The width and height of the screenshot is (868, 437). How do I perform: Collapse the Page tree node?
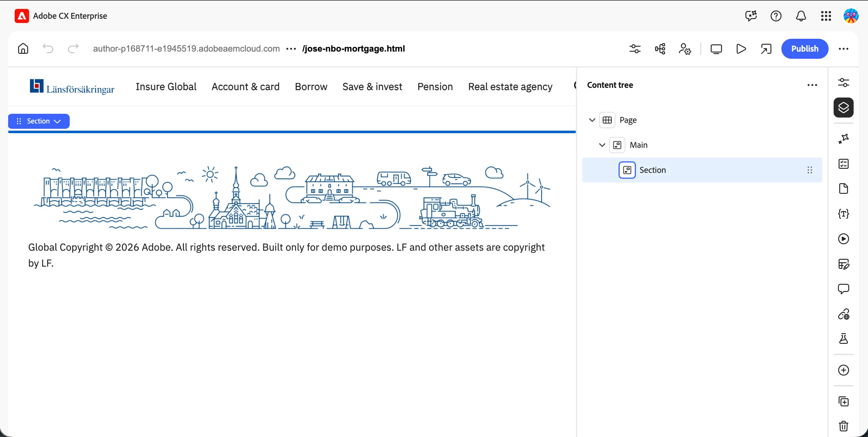point(592,120)
